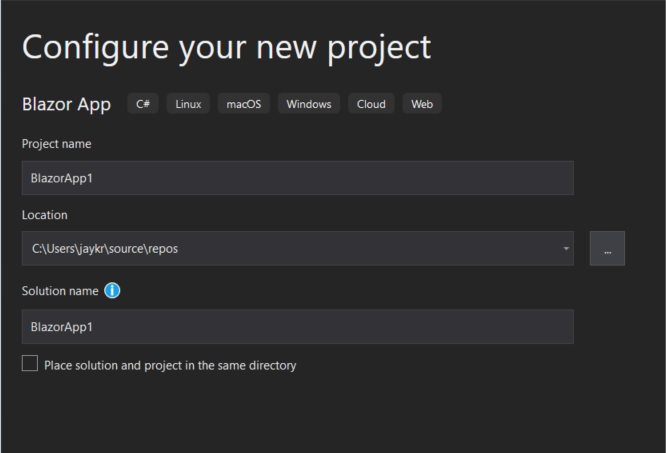Viewport: 666px width, 453px height.
Task: Click the Solution name info icon
Action: click(112, 291)
